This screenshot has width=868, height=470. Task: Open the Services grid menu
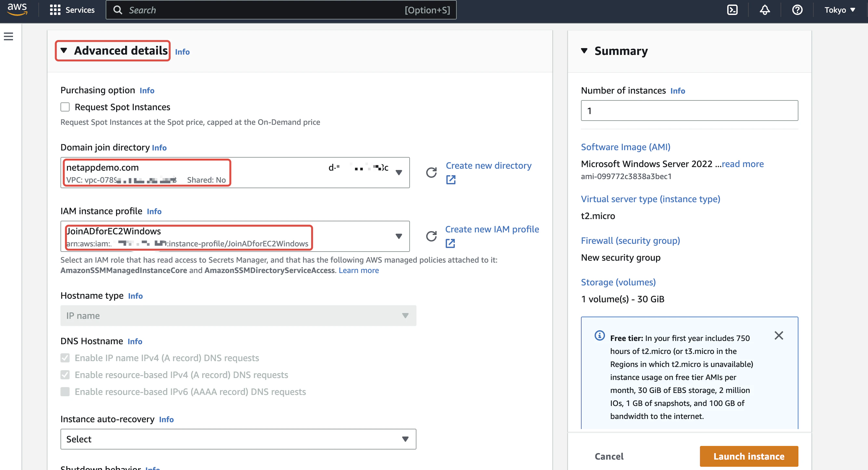tap(55, 10)
